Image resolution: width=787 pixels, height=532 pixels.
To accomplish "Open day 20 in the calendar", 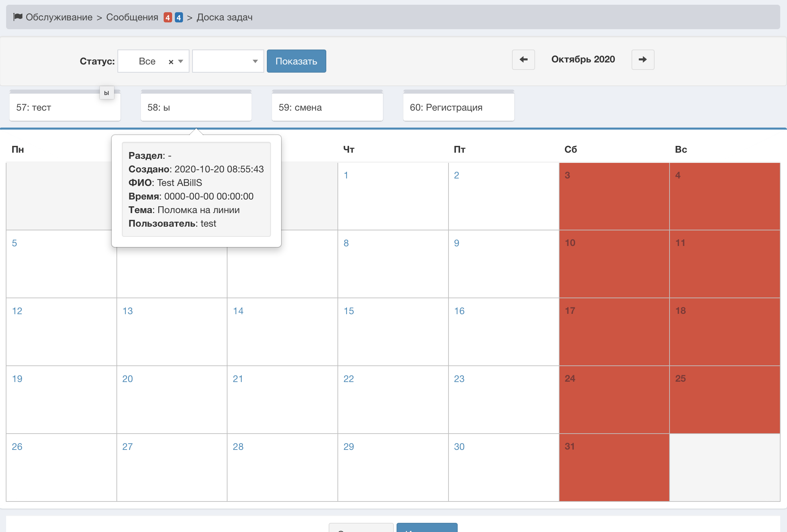I will (128, 379).
